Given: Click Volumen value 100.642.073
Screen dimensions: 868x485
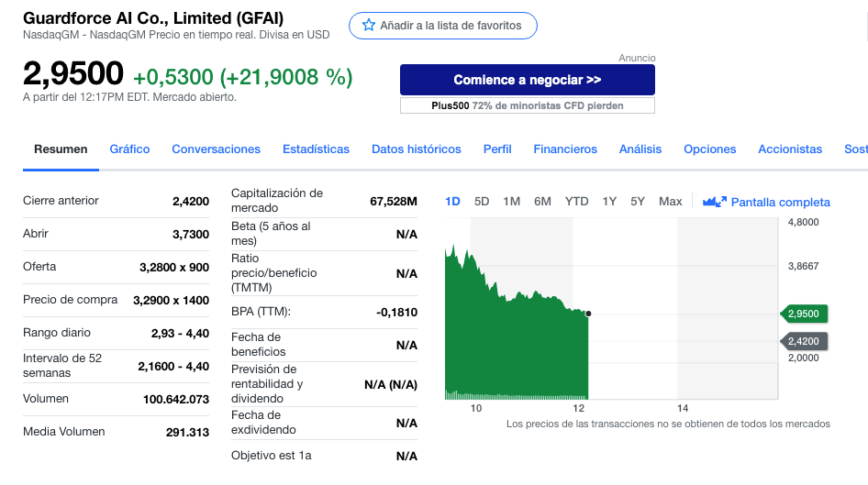Looking at the screenshot, I should pyautogui.click(x=176, y=400).
